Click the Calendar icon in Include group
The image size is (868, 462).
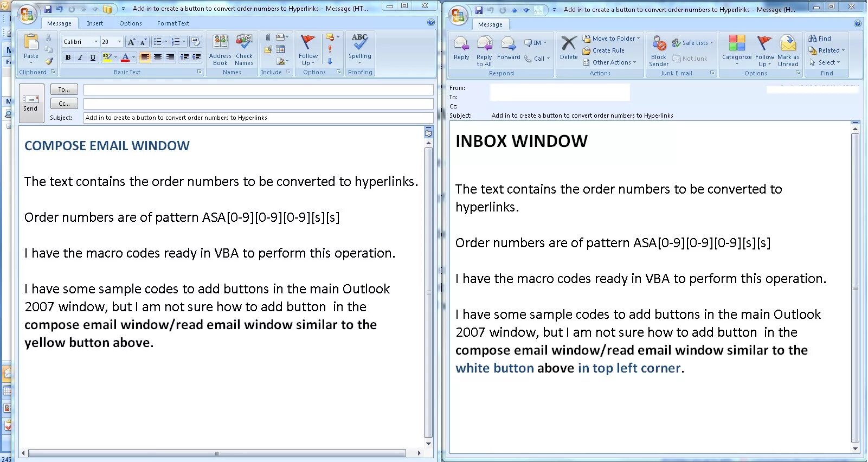(x=280, y=49)
